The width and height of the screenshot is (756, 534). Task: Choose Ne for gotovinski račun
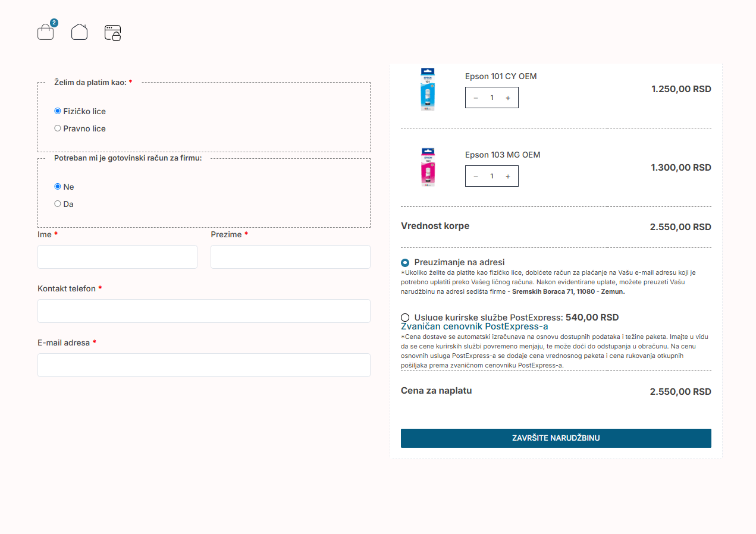[x=58, y=187]
